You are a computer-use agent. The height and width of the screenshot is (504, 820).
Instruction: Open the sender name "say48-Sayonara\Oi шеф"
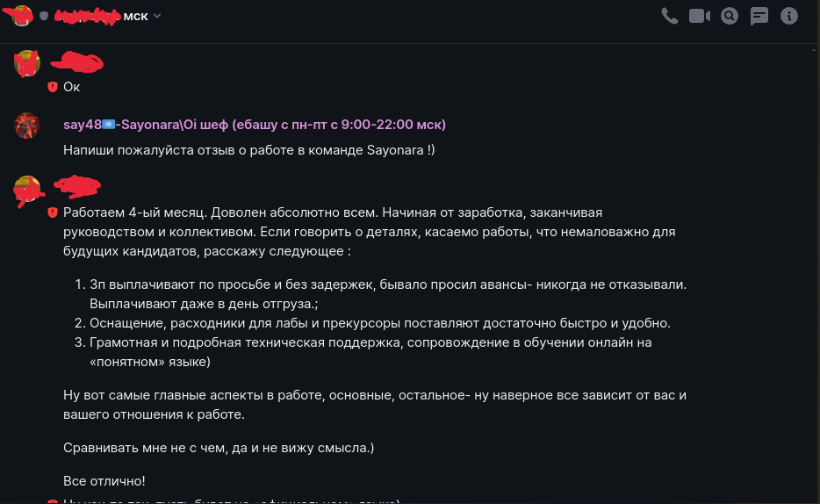[254, 125]
